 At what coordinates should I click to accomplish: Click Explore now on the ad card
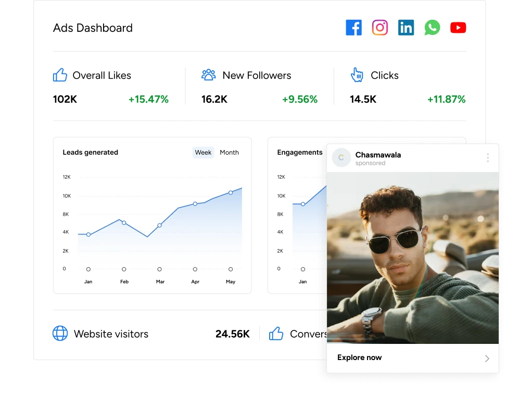point(359,357)
